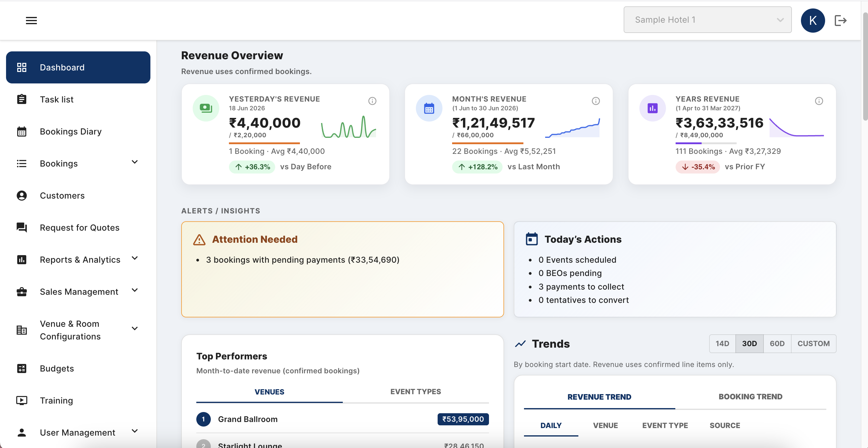The height and width of the screenshot is (448, 868).
Task: Expand User Management chevron
Action: tap(134, 431)
